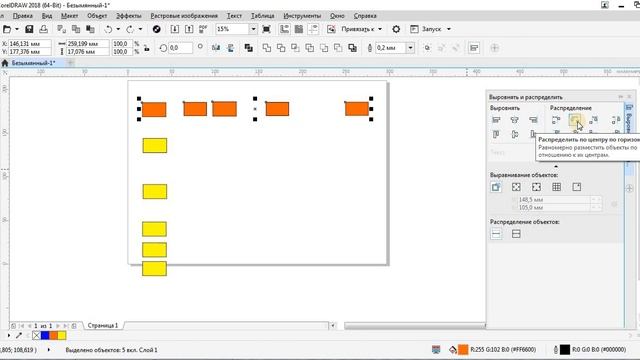This screenshot has width=640, height=360.
Task: Toggle Align to grid option
Action: pyautogui.click(x=556, y=187)
